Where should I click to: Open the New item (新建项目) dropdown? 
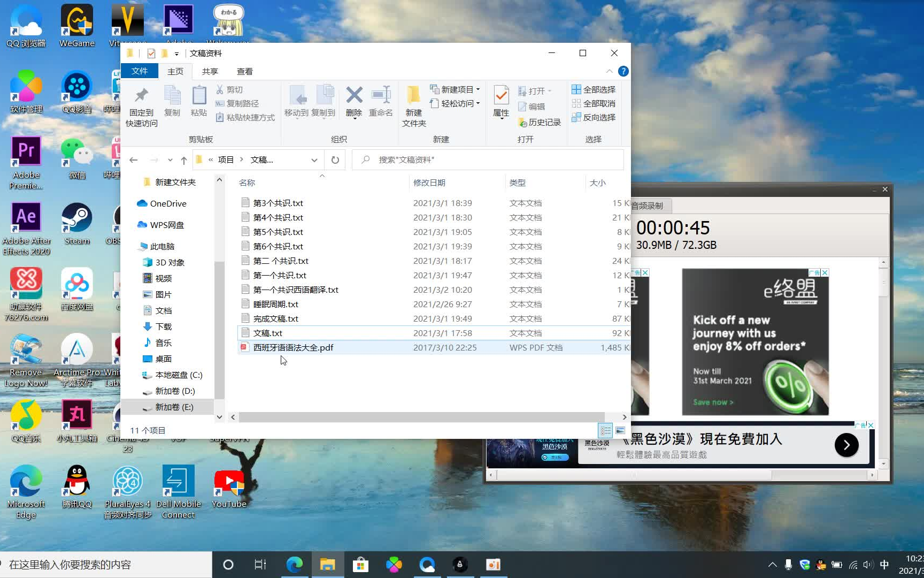pos(455,89)
